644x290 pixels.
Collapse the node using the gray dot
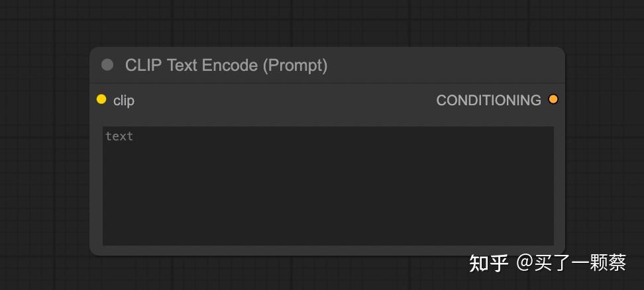[107, 65]
